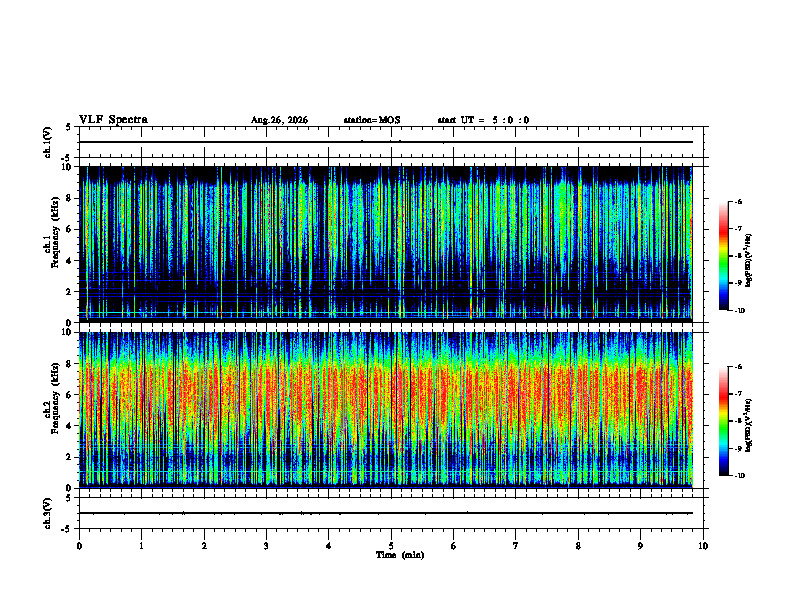Click time axis tick label "8"
This screenshot has height=612, width=792.
point(578,546)
